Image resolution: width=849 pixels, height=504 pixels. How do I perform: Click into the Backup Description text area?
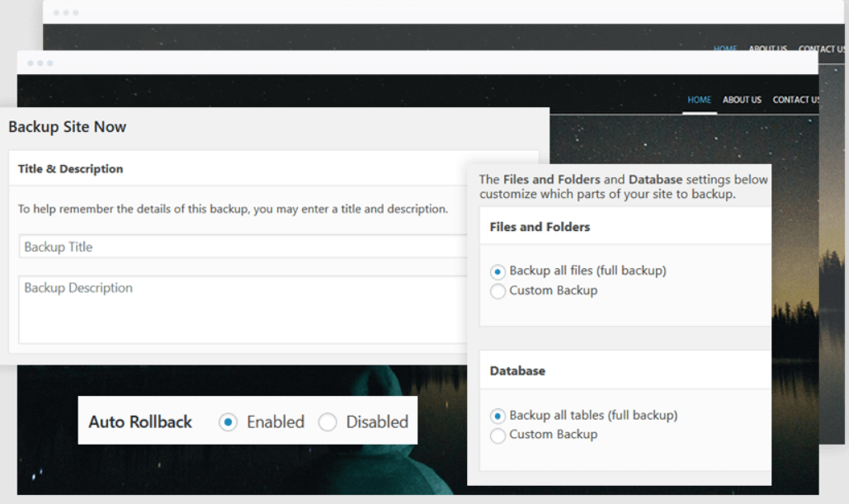pos(244,309)
